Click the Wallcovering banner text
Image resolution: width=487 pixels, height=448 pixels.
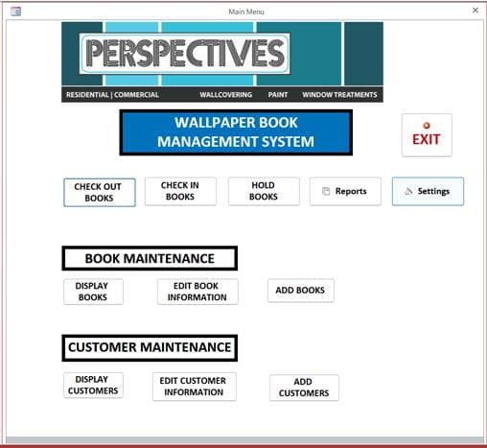click(x=226, y=95)
